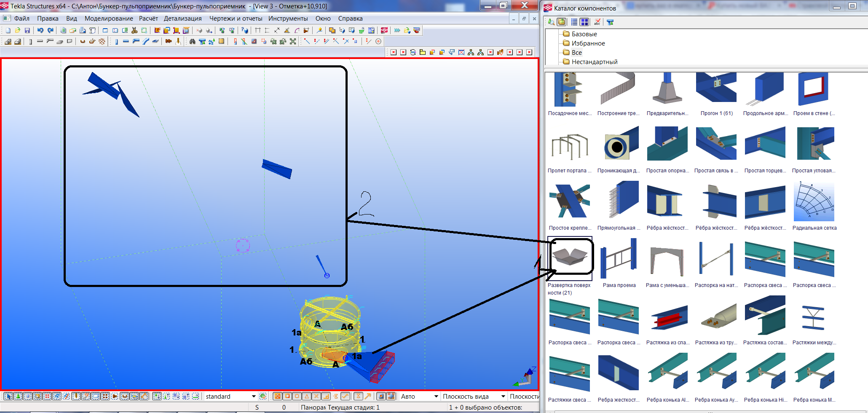Toggle the select all selection switch
Image resolution: width=868 pixels, height=413 pixels.
click(8, 396)
